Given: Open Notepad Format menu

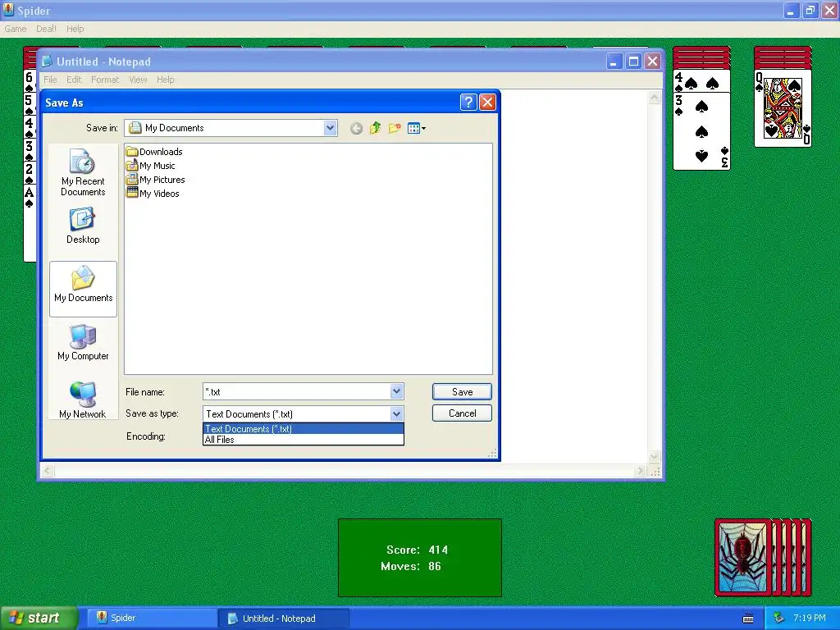Looking at the screenshot, I should click(x=105, y=80).
